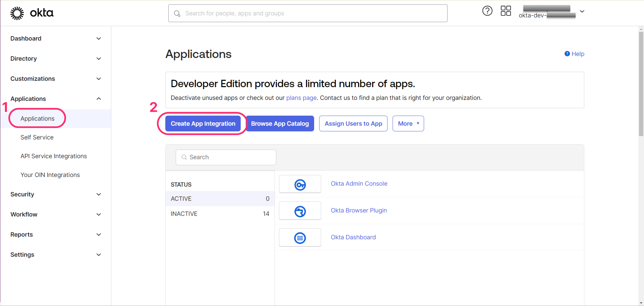The height and width of the screenshot is (306, 644).
Task: Open the apps grid icon
Action: [x=506, y=11]
